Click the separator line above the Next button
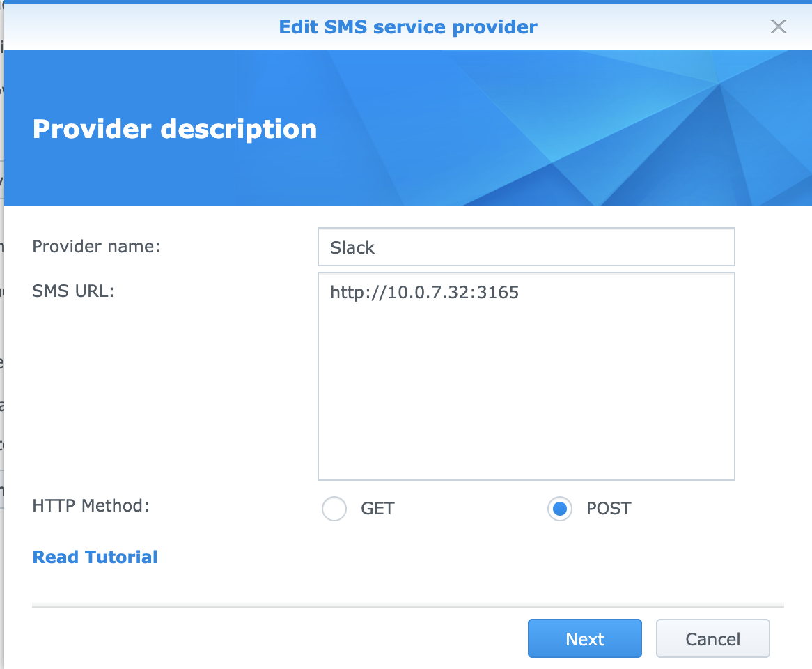The width and height of the screenshot is (812, 669). 408,607
